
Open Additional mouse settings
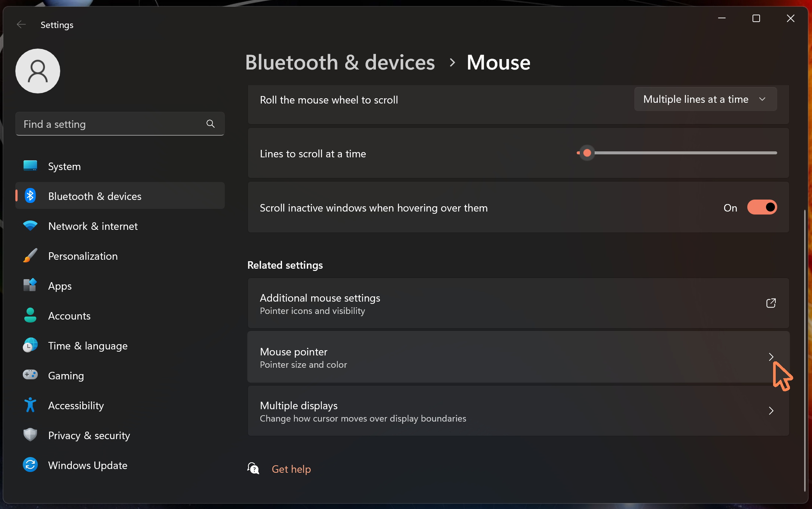coord(518,303)
